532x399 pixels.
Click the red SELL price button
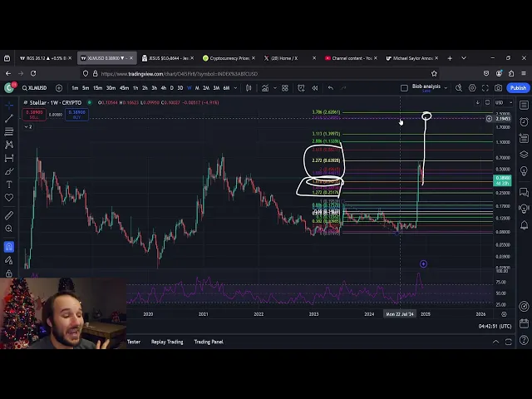click(x=34, y=115)
